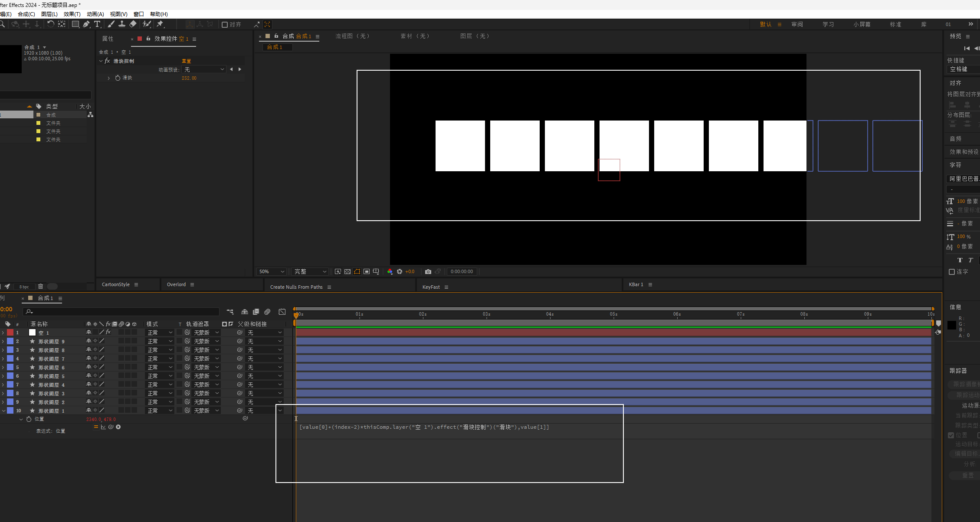Choose the Clone Stamp tool
Viewport: 980px width, 522px height.
point(122,24)
